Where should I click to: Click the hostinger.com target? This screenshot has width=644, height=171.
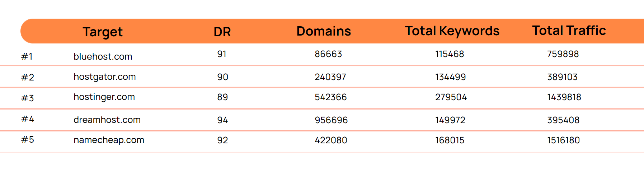[104, 97]
